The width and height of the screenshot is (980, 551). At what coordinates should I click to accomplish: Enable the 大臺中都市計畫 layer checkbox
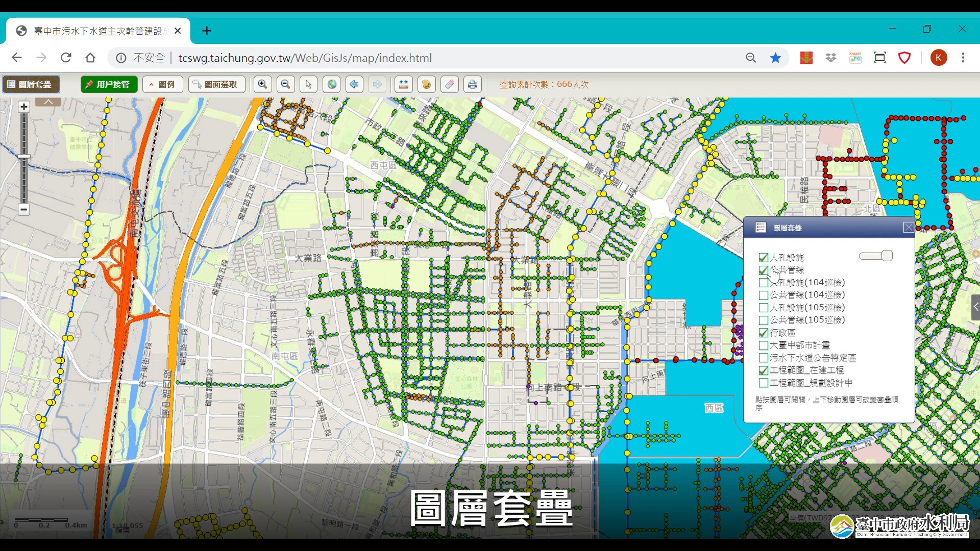click(x=764, y=345)
